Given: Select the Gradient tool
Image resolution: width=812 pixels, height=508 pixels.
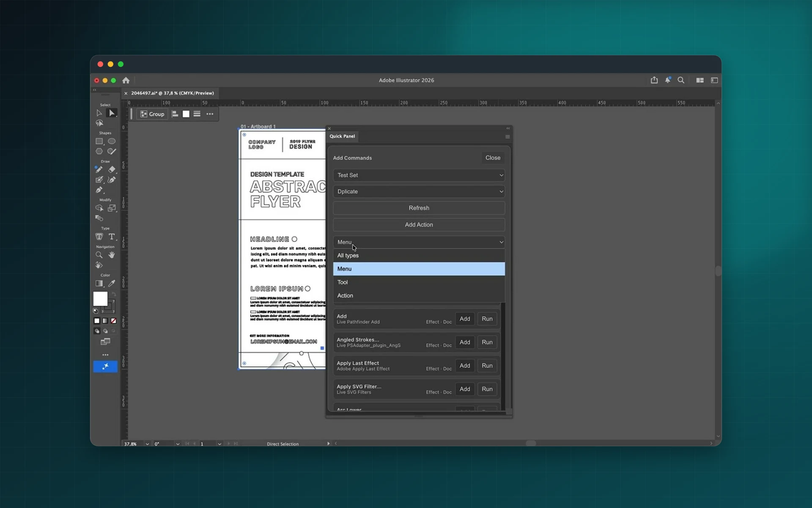Looking at the screenshot, I should [99, 283].
